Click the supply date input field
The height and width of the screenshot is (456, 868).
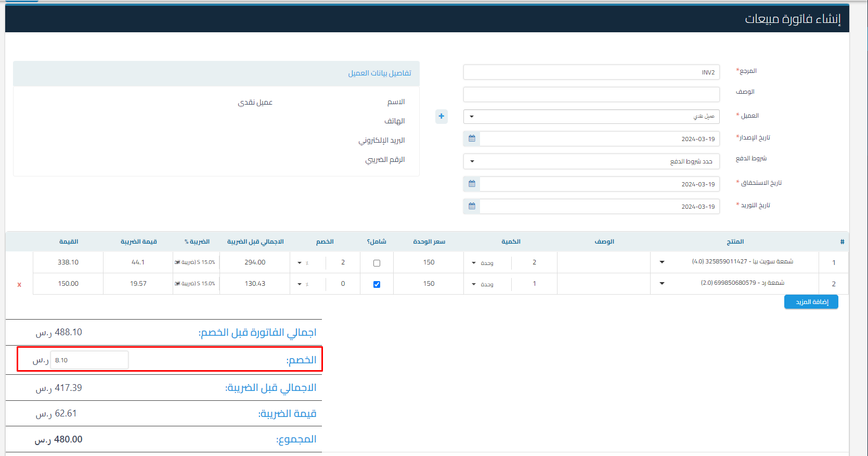600,207
